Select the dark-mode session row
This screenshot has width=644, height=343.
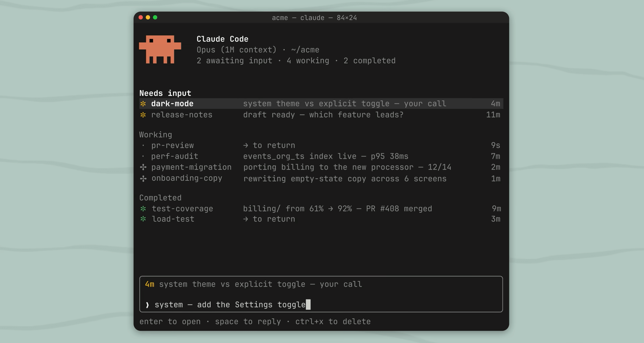[x=321, y=104]
